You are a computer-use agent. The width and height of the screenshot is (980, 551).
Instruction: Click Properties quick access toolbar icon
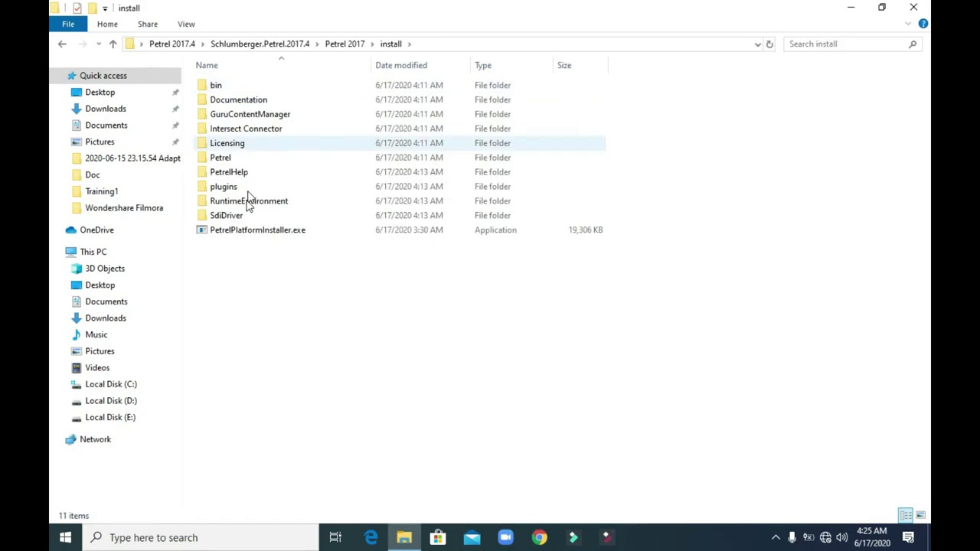pos(77,8)
